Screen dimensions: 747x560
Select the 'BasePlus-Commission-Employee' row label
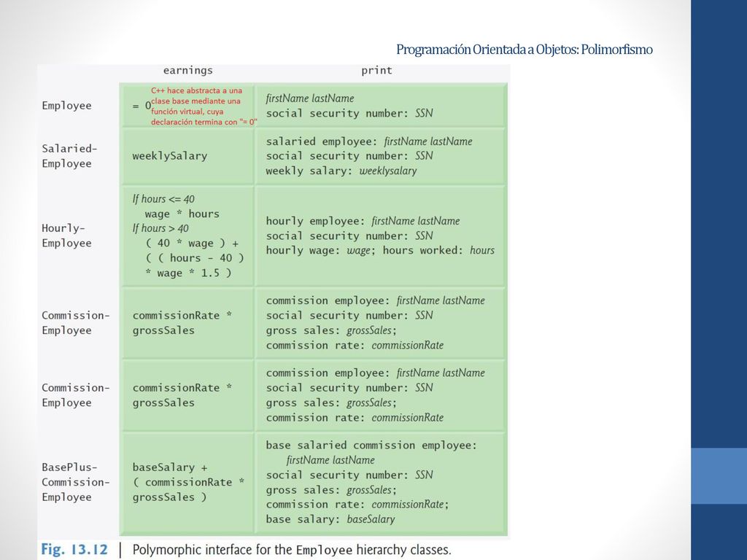point(76,482)
